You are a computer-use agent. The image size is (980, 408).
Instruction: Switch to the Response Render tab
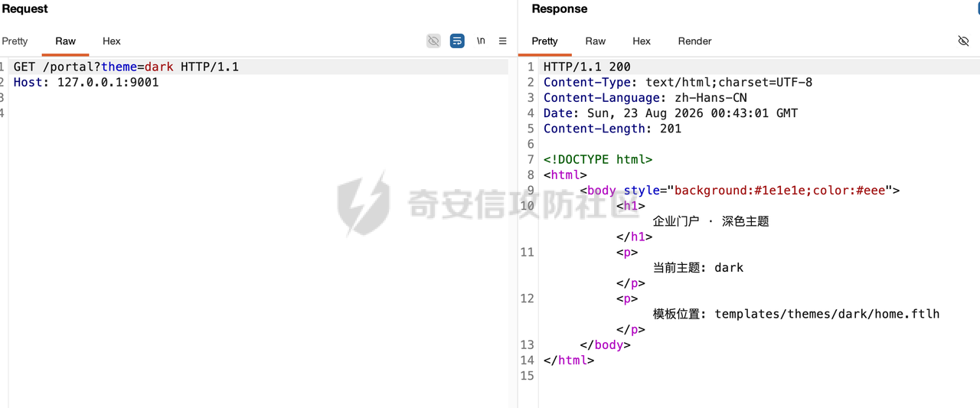tap(695, 41)
